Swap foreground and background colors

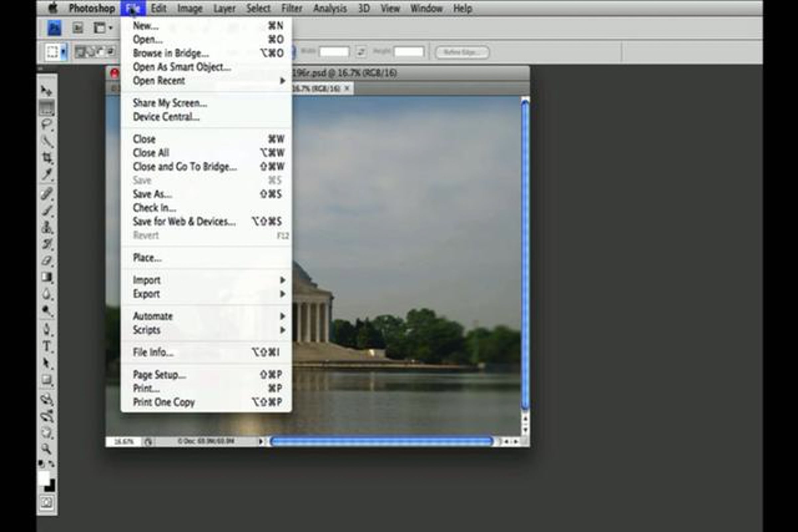pos(52,464)
